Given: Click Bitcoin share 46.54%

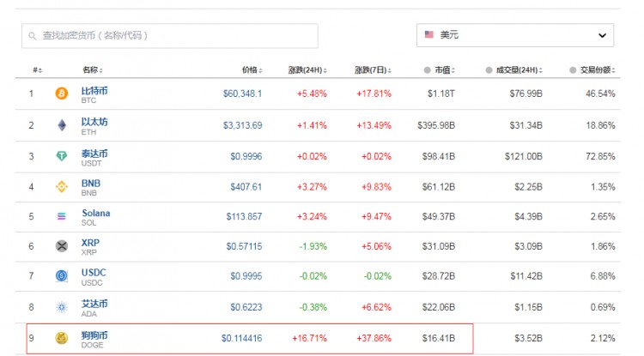Looking at the screenshot, I should pos(600,94).
